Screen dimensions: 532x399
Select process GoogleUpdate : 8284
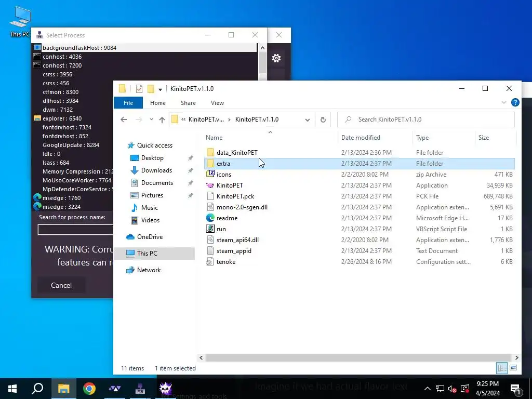tap(71, 145)
